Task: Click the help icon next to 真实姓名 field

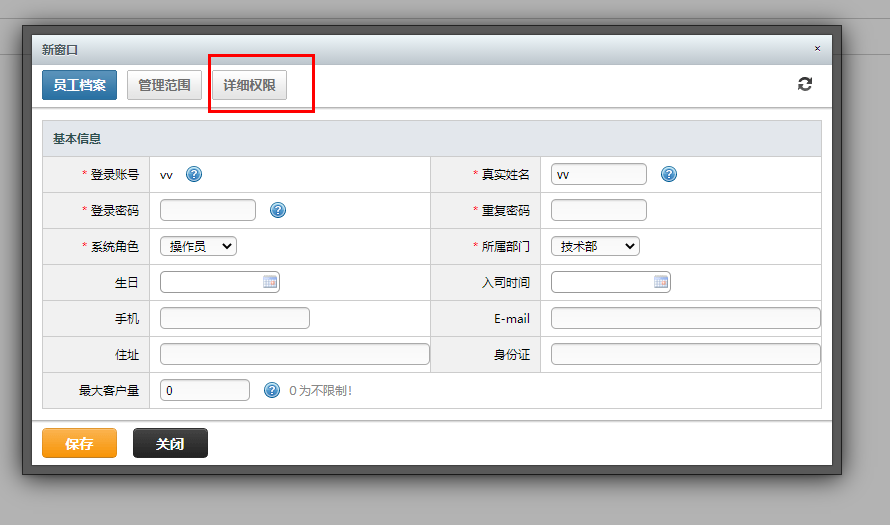Action: point(669,174)
